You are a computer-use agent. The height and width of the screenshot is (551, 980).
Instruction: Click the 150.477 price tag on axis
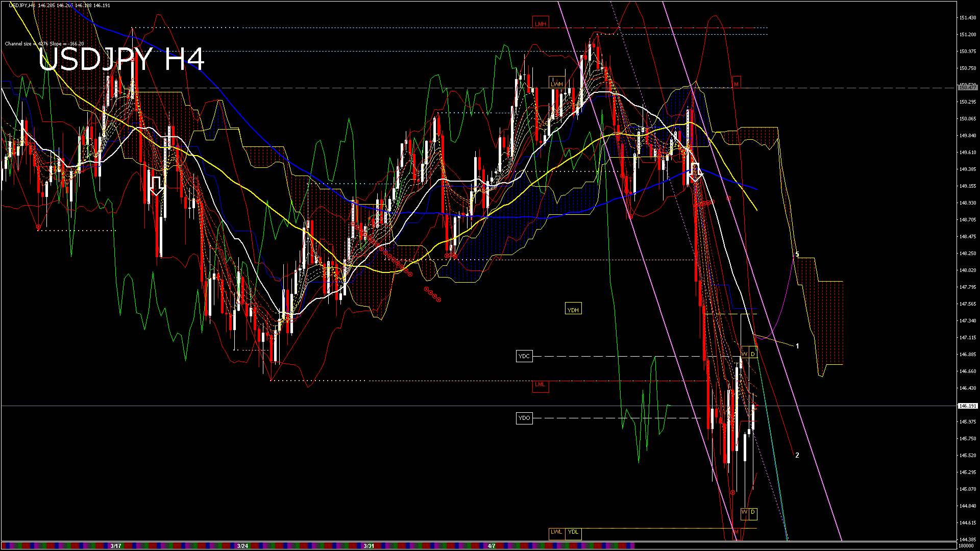click(x=967, y=88)
